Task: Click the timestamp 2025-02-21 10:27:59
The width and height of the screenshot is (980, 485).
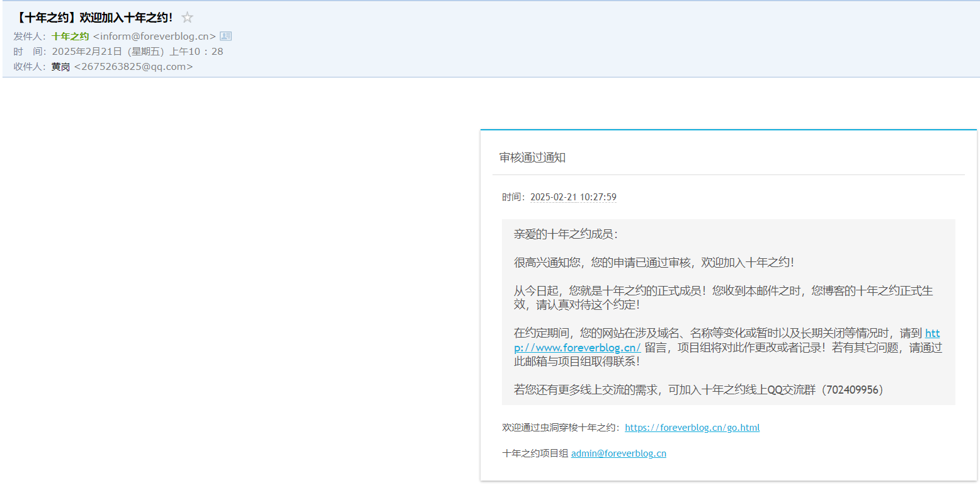Action: (x=573, y=197)
